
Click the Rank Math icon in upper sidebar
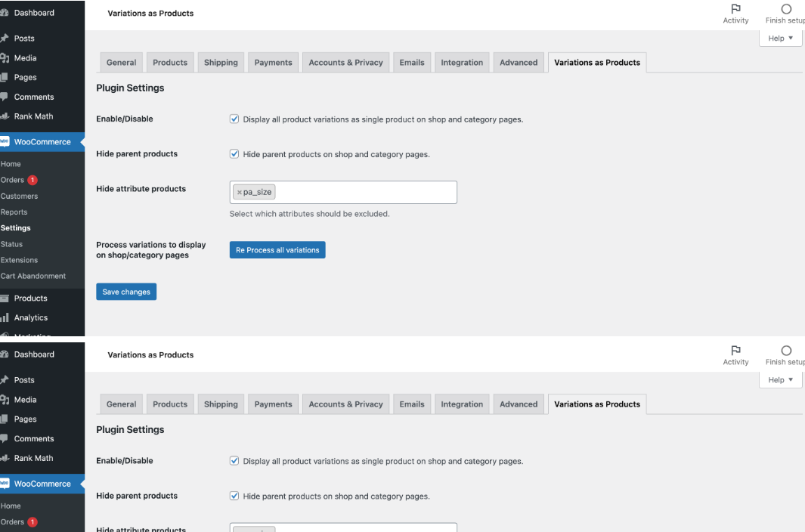point(4,117)
